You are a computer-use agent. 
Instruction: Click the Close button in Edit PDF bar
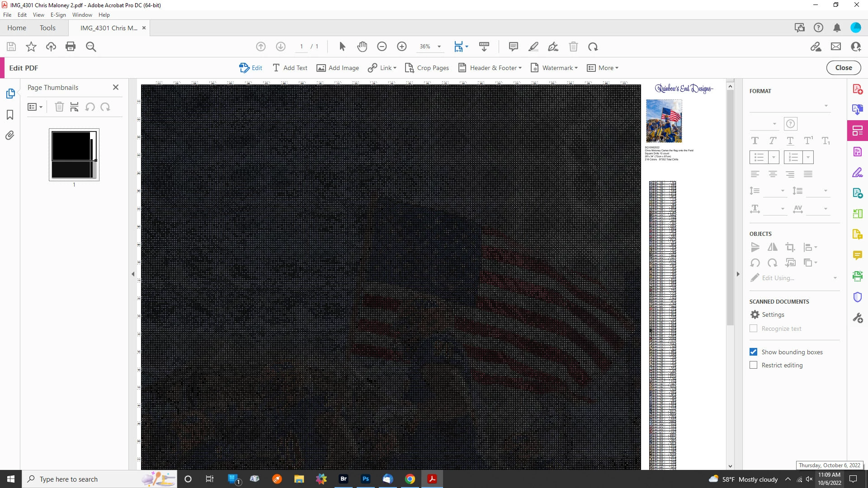843,68
